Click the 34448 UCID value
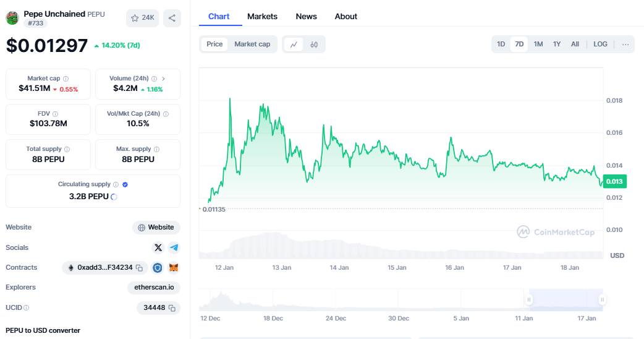This screenshot has height=339, width=644. (154, 307)
